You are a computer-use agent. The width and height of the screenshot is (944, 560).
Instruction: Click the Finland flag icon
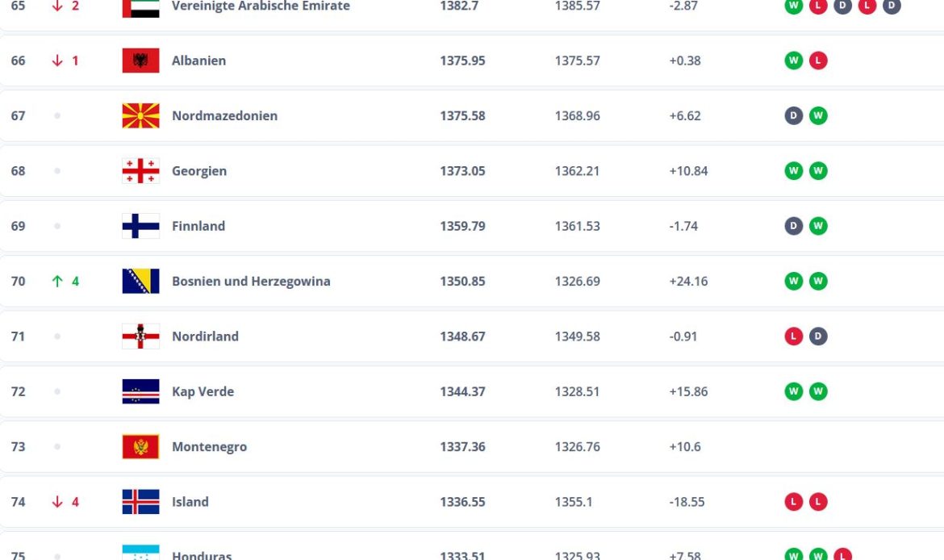coord(140,226)
